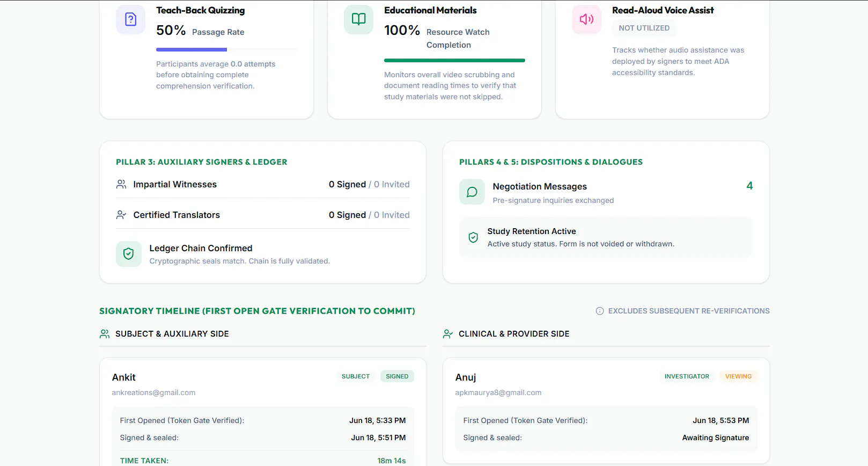Image resolution: width=868 pixels, height=466 pixels.
Task: Click the Subject & Auxiliary Side users icon
Action: click(x=105, y=334)
